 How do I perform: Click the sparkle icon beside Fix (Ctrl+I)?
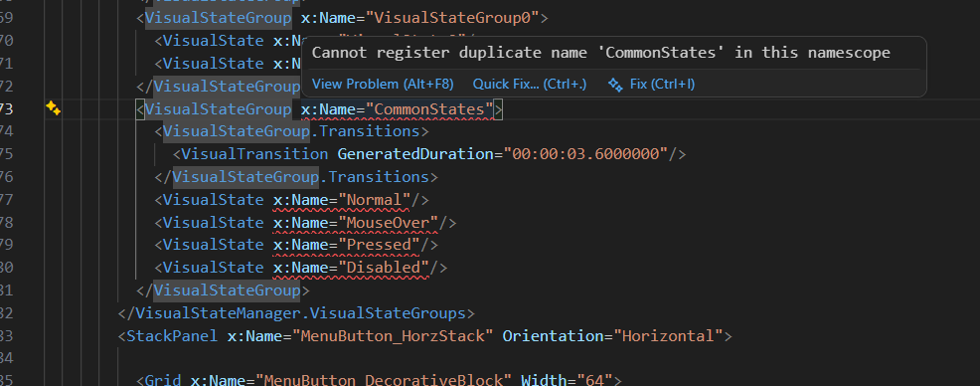pos(615,85)
